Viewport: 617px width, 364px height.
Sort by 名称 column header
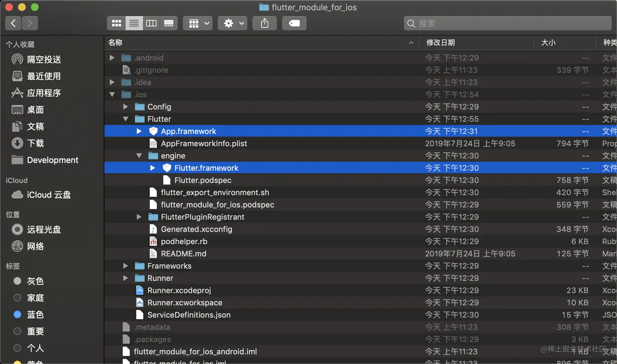pos(262,42)
